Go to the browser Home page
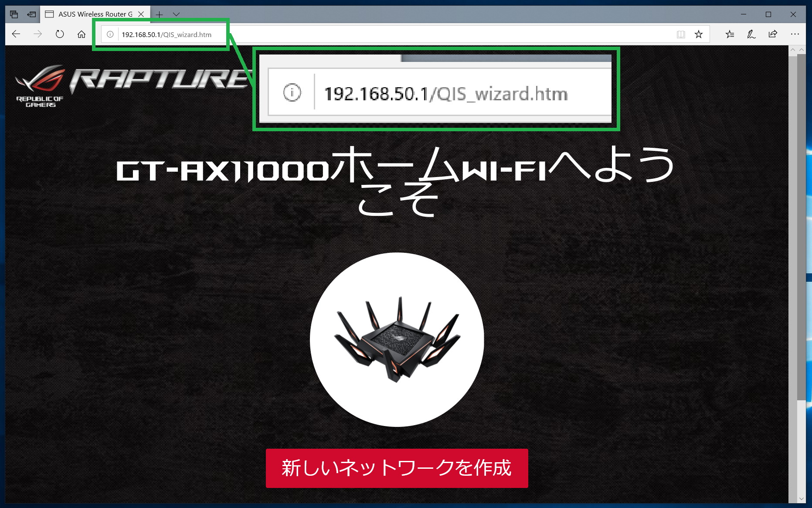Viewport: 812px width, 508px height. coord(82,34)
